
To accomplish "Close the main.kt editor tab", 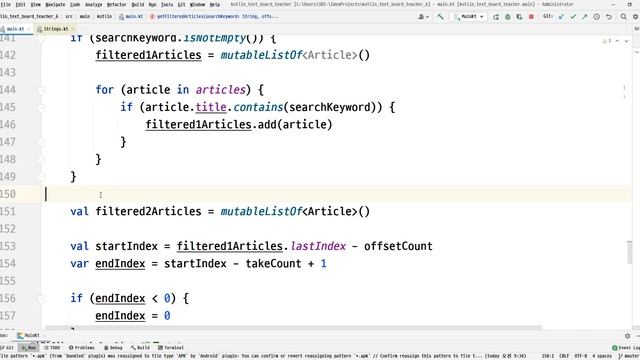I will (x=29, y=29).
